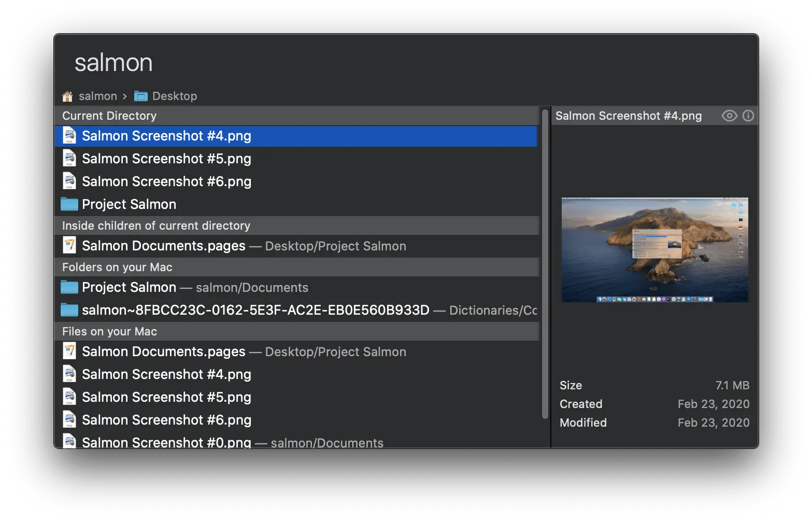
Task: Click the 'Files on your Mac' section header
Action: point(109,331)
